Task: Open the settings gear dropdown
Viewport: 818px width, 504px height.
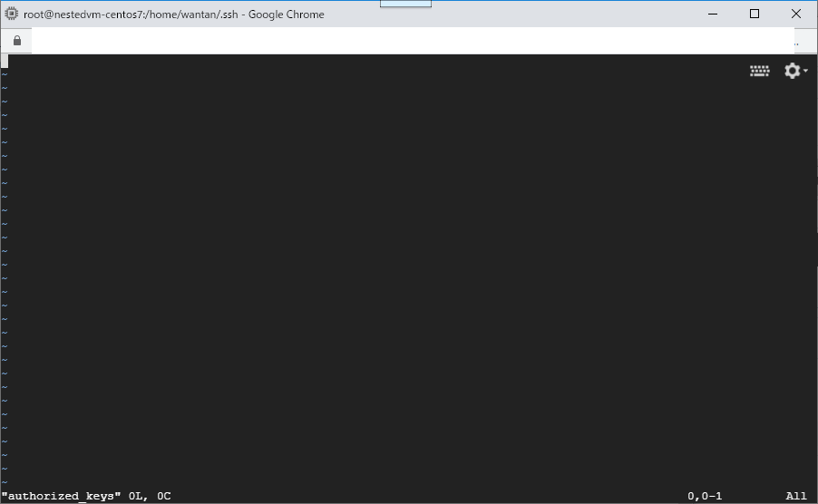Action: pos(795,71)
